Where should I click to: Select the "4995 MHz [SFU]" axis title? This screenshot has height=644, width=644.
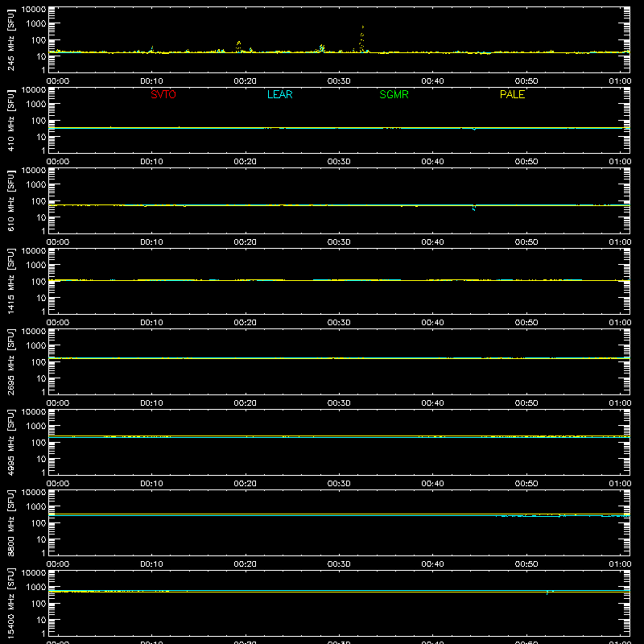tap(10, 442)
